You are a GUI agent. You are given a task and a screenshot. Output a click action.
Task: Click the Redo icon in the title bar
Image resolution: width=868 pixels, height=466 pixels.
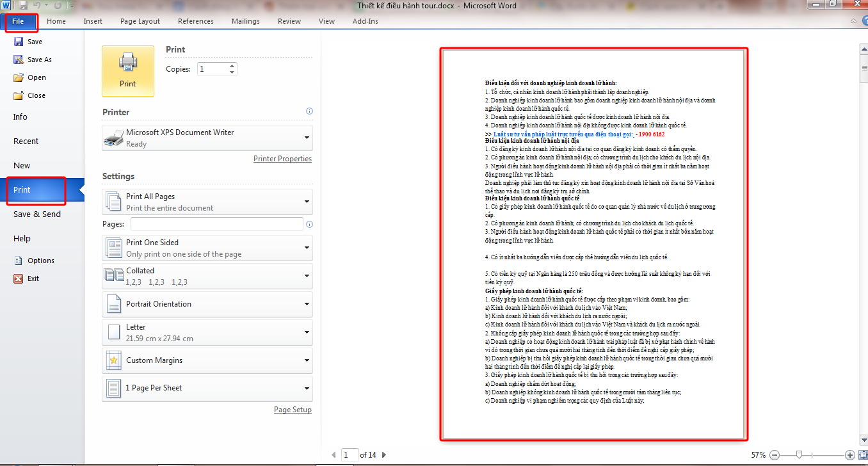tap(56, 4)
